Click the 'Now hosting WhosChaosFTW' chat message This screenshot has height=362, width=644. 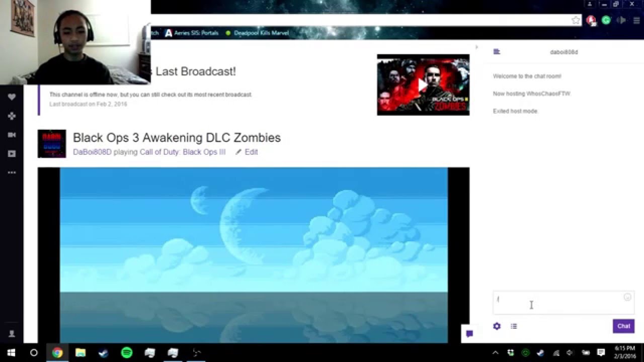point(531,94)
